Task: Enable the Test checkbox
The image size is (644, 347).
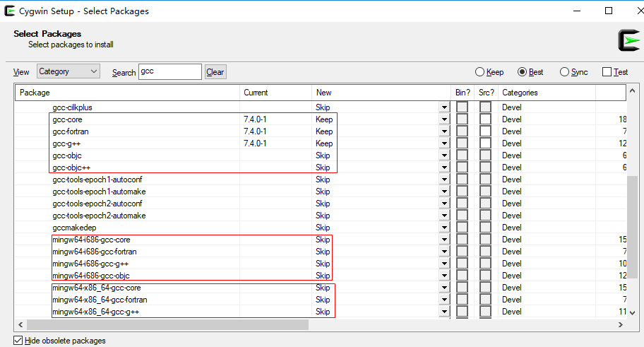Action: coord(607,72)
